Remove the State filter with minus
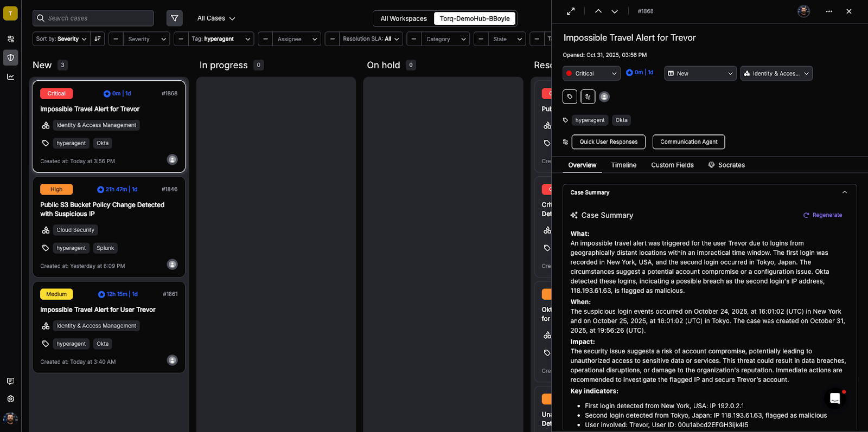This screenshot has width=868, height=432. [481, 39]
